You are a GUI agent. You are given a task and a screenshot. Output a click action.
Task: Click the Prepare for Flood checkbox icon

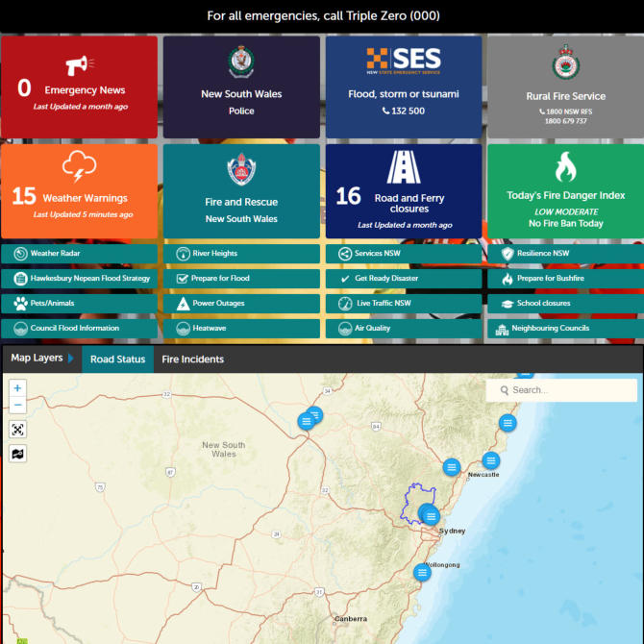182,279
